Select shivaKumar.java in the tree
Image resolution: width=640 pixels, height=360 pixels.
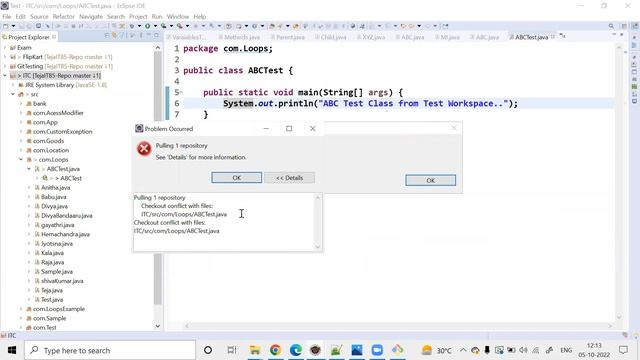click(62, 281)
